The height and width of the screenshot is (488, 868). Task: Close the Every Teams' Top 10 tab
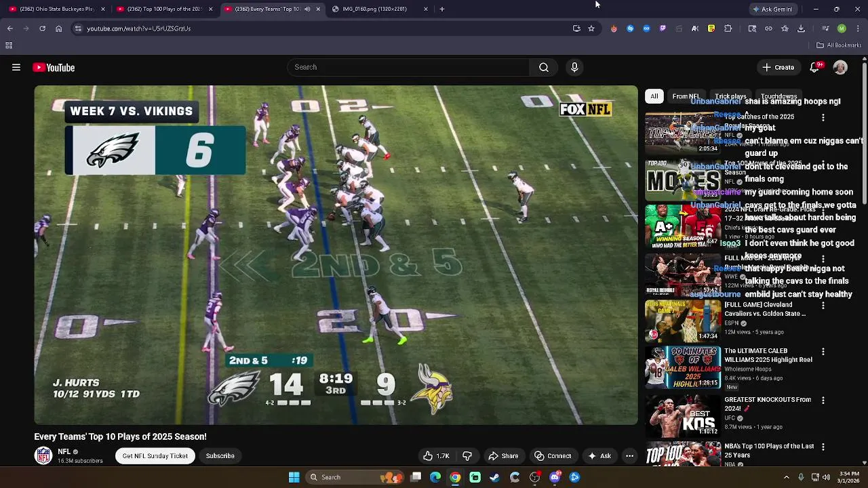(x=318, y=9)
